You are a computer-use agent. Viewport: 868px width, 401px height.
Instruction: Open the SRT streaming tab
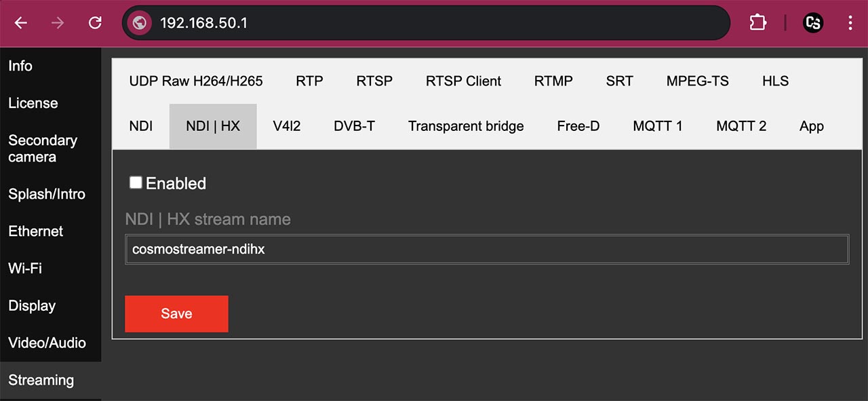click(620, 81)
